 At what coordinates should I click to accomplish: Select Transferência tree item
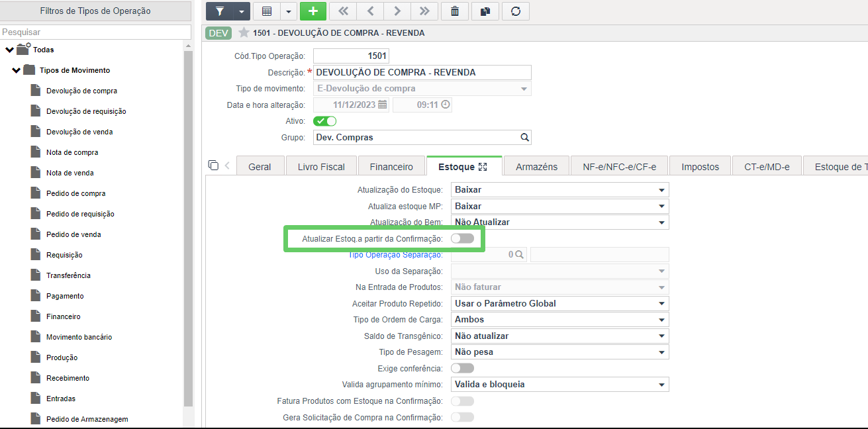(x=68, y=275)
